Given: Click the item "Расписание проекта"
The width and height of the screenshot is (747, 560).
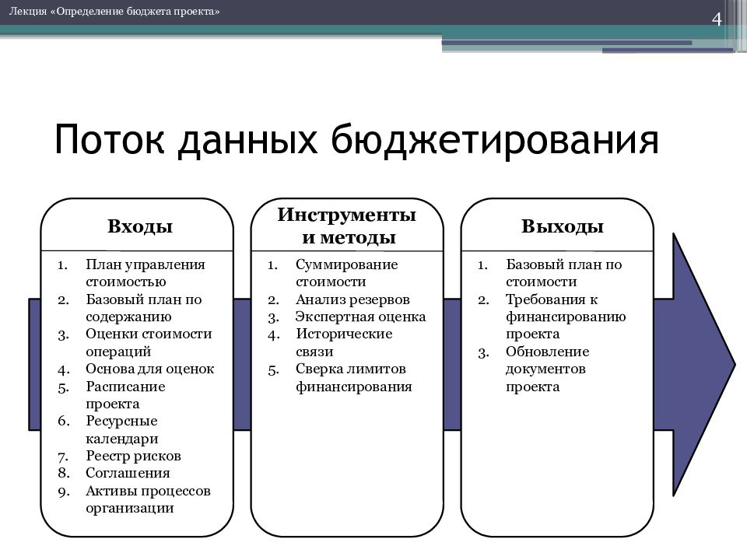Looking at the screenshot, I should click(x=125, y=395).
